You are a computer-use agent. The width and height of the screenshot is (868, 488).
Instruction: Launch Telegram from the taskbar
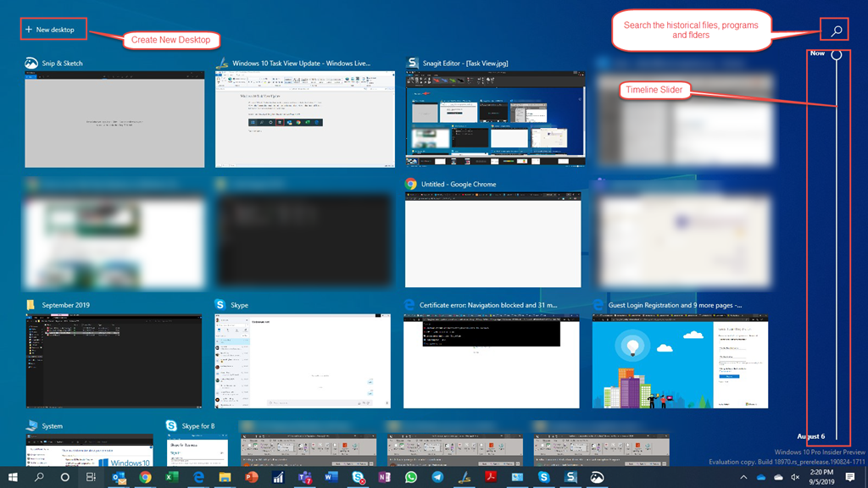coord(437,476)
